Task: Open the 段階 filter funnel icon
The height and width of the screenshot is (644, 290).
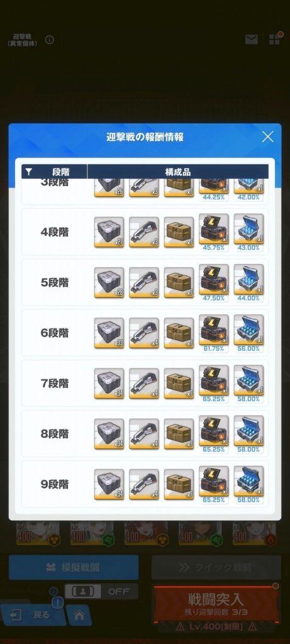Action: click(28, 172)
